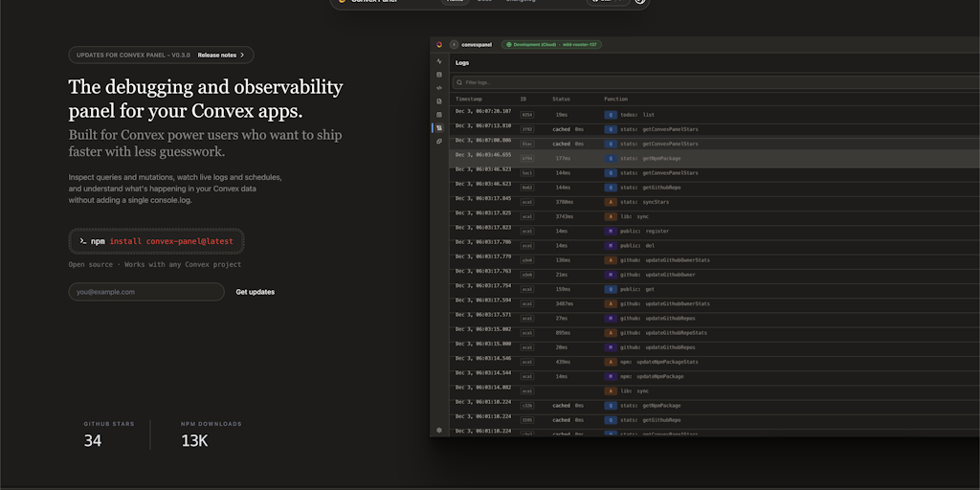This screenshot has width=980, height=490.
Task: Click the Q badge on the 06:07:13.810 row
Action: 611,129
